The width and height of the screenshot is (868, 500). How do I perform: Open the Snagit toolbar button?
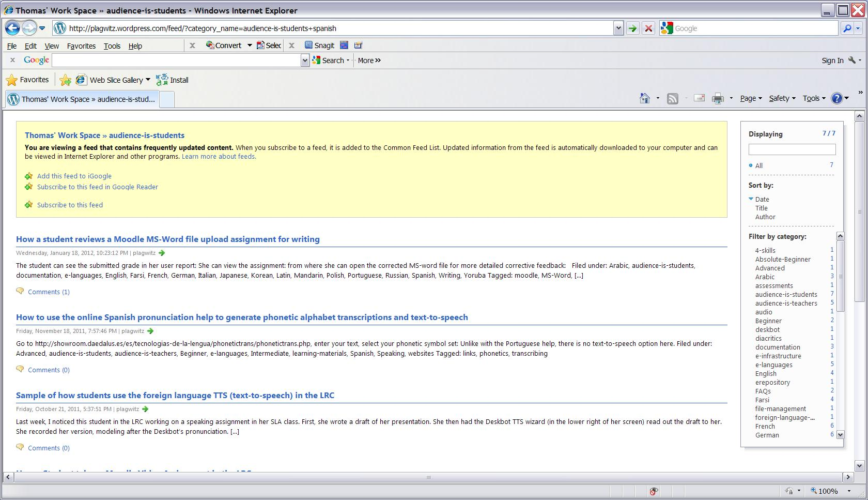tap(319, 46)
